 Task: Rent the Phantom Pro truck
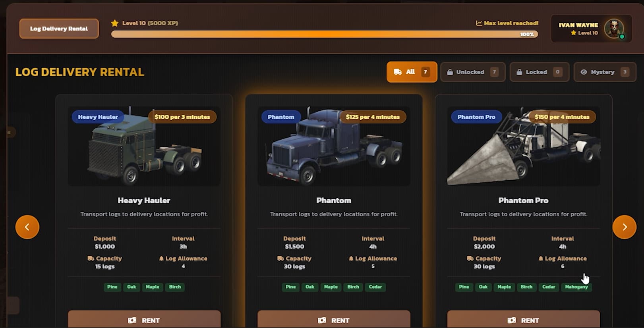pos(524,320)
